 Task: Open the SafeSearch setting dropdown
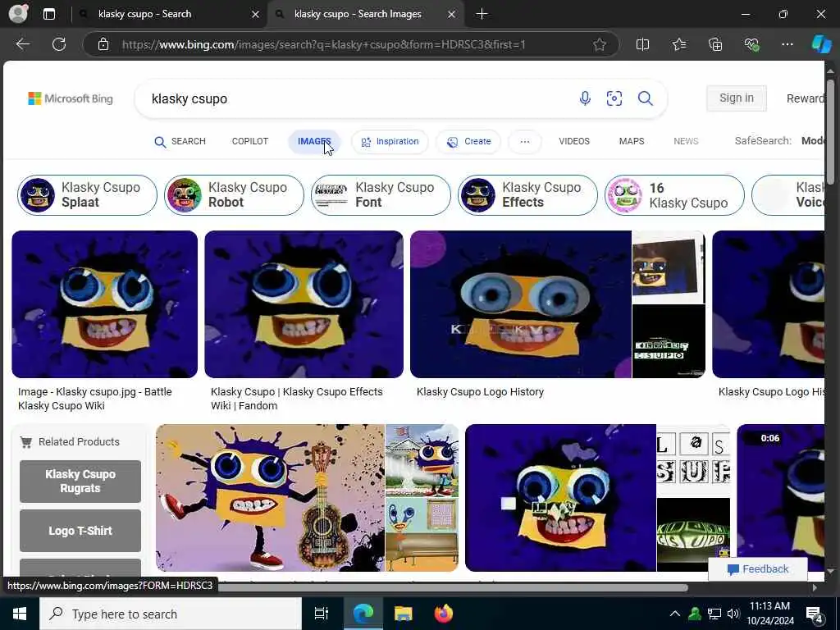(x=779, y=141)
